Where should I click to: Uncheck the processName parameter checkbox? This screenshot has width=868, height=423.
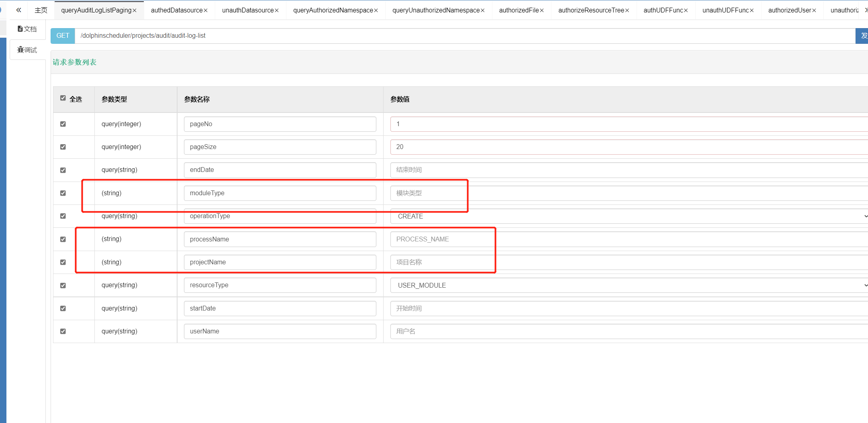63,239
